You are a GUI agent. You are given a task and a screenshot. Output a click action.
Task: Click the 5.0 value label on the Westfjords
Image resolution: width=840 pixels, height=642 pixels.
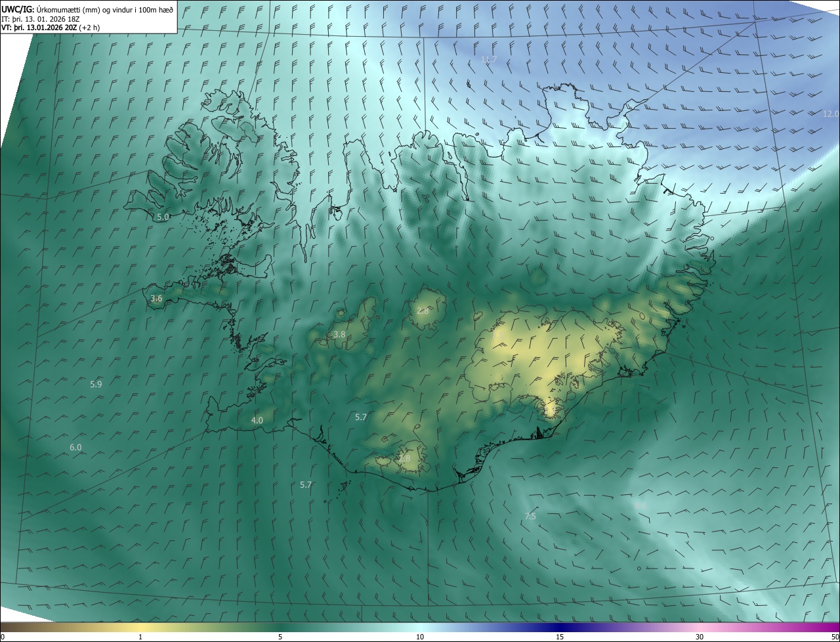coord(162,216)
